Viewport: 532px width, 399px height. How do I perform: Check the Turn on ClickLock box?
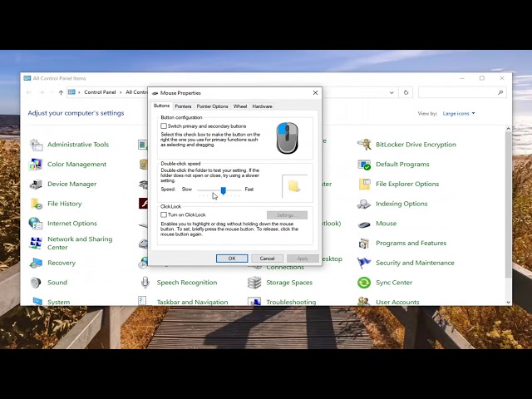click(x=164, y=214)
